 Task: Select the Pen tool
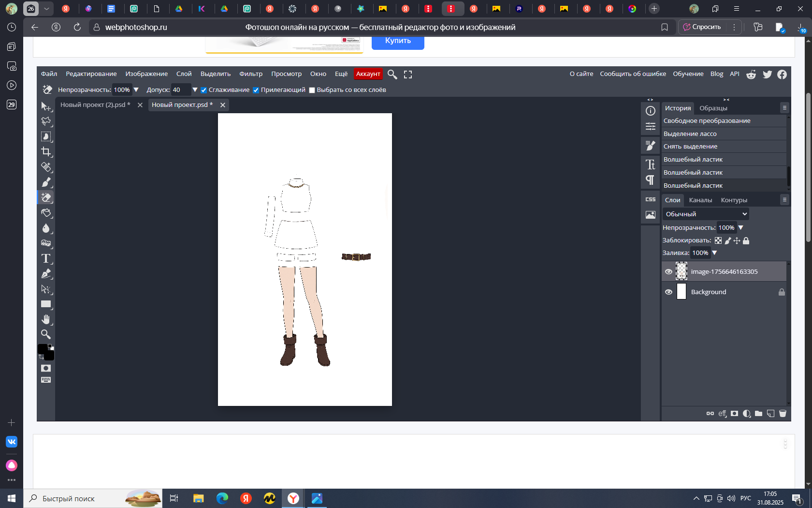click(x=46, y=274)
